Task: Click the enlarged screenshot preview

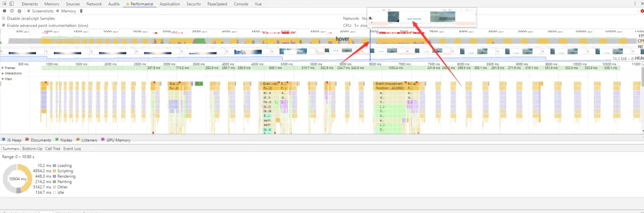Action: pyautogui.click(x=422, y=17)
